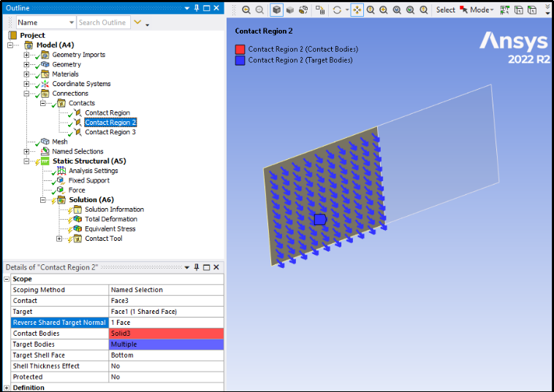Screen dimensions: 554x392
Task: Pin the Outline panel
Action: [197, 8]
